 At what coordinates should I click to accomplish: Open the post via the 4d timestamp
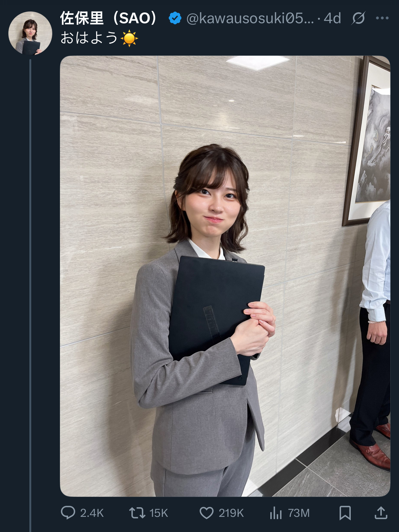coord(332,18)
